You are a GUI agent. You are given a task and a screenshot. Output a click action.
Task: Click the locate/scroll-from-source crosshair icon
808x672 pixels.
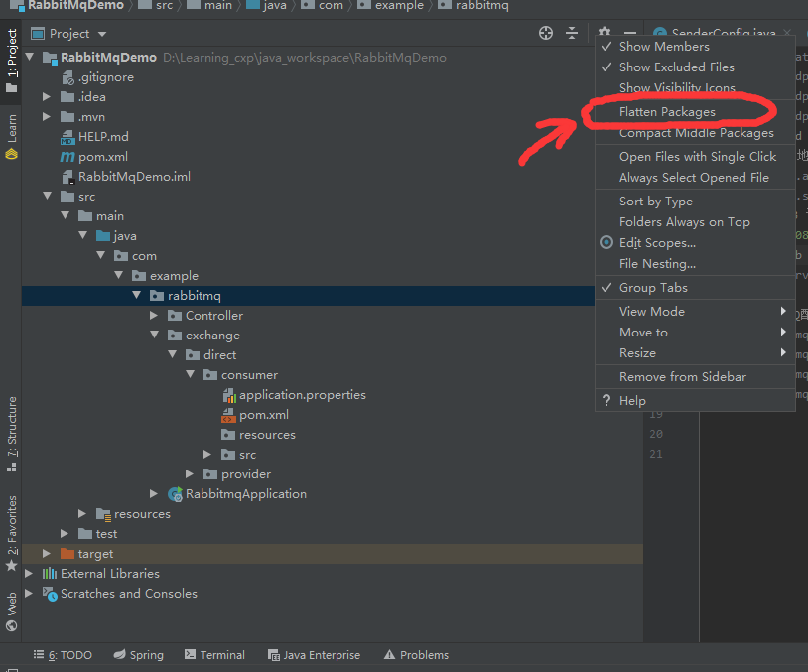tap(546, 33)
